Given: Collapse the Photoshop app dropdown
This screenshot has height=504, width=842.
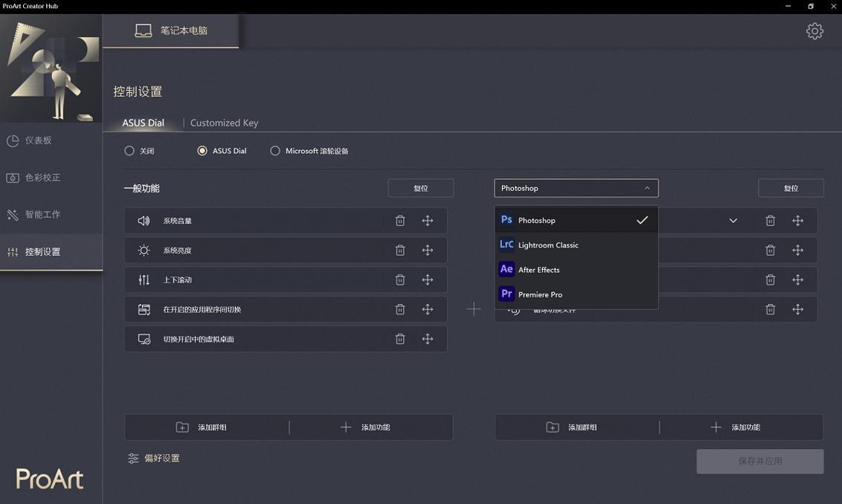Looking at the screenshot, I should coord(646,188).
